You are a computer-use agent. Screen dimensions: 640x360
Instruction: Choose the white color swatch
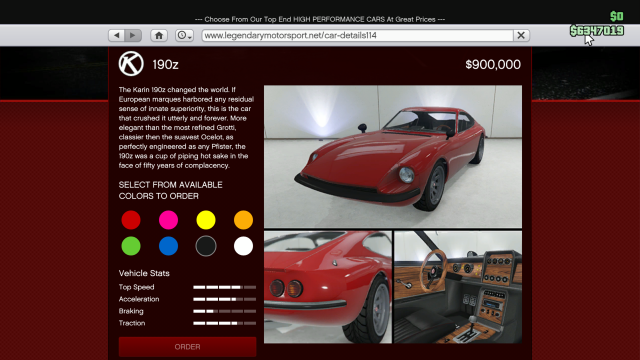pos(243,246)
